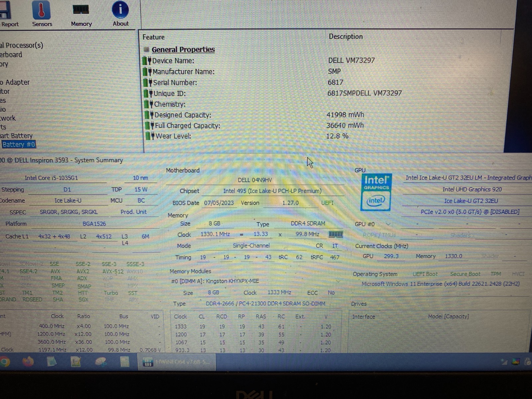This screenshot has width=532, height=399.
Task: Click the HTT feature flag
Action: [x=83, y=293]
